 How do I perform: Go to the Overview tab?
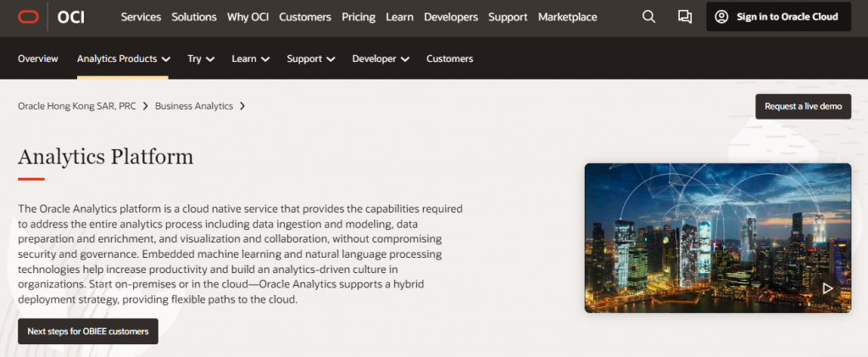37,59
